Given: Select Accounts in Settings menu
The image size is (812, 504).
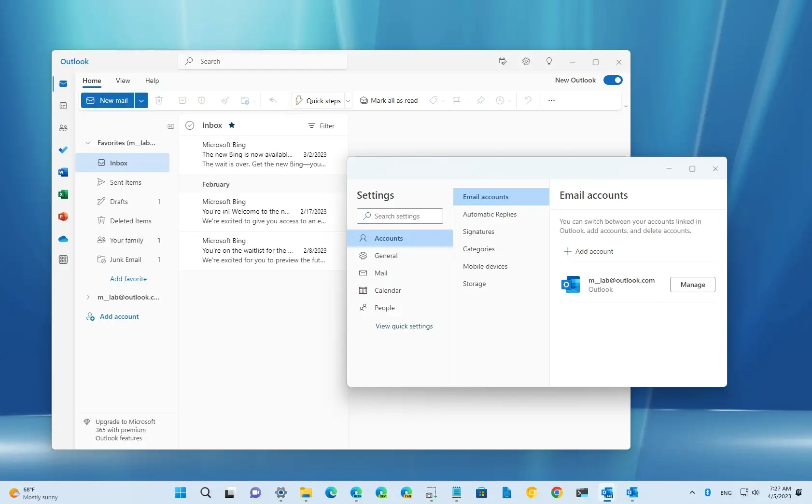Looking at the screenshot, I should (400, 238).
